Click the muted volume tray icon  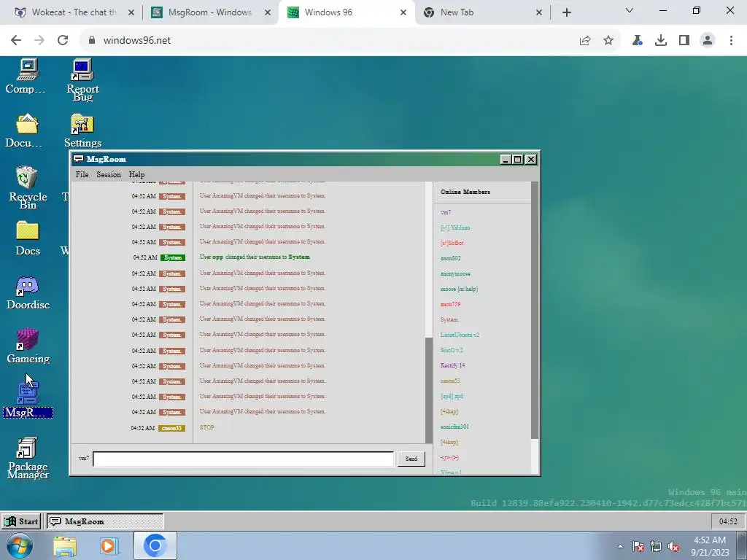pyautogui.click(x=673, y=546)
